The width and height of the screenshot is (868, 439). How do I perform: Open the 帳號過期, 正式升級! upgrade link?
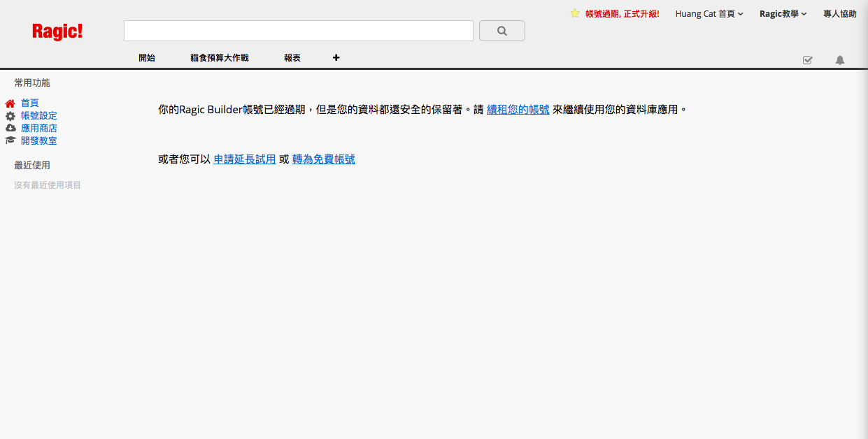pyautogui.click(x=622, y=13)
